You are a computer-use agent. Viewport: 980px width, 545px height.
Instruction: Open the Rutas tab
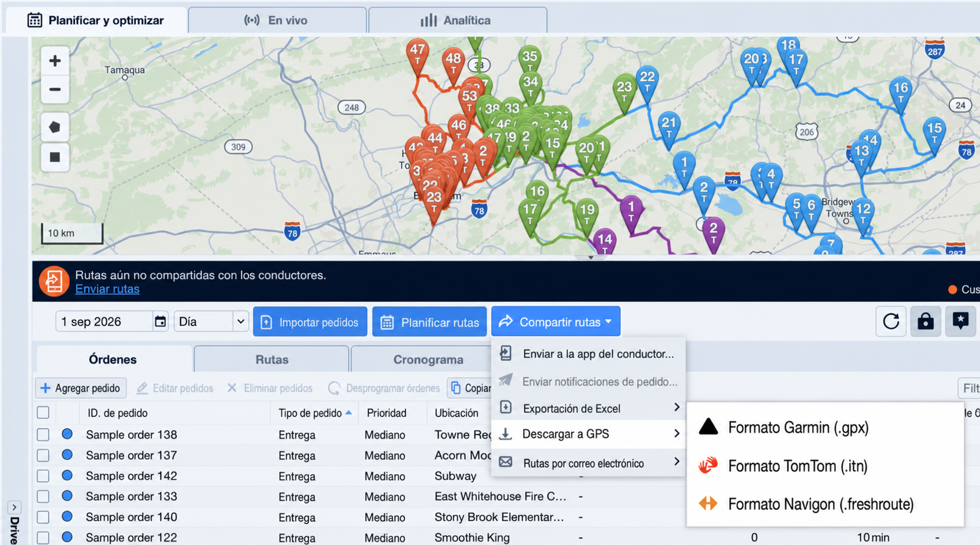click(272, 359)
